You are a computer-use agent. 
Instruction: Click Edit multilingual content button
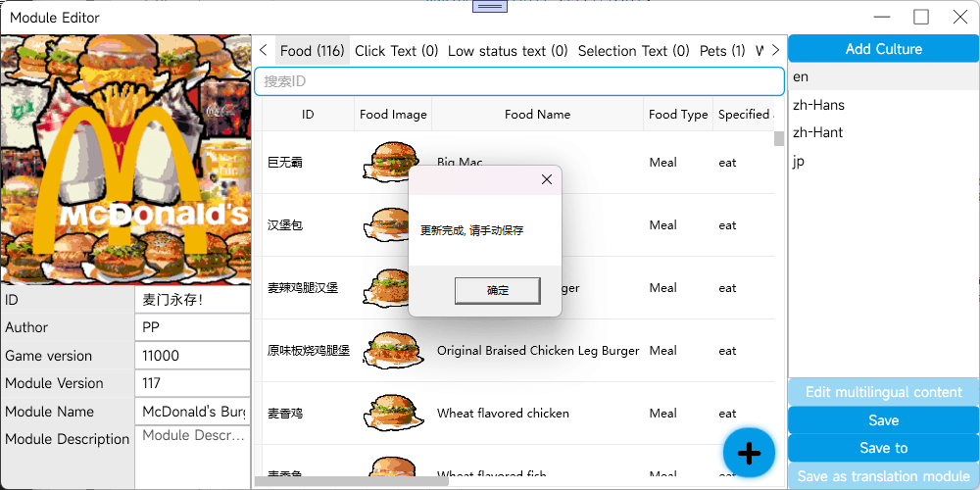[884, 392]
